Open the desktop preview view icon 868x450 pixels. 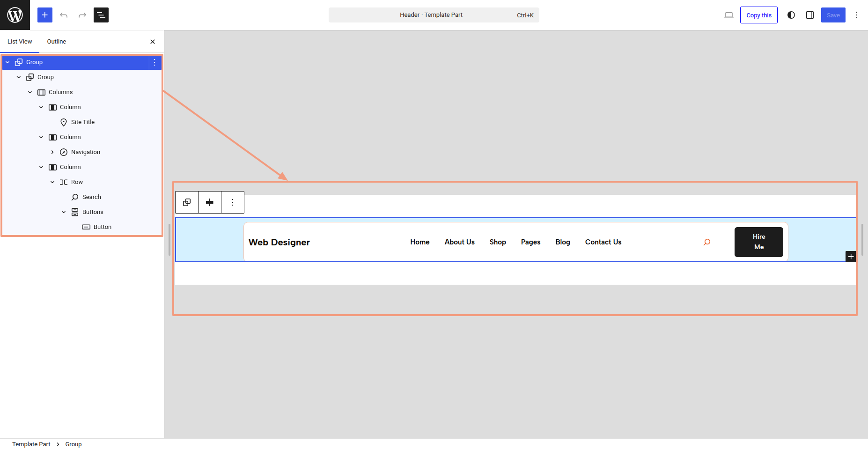point(729,15)
